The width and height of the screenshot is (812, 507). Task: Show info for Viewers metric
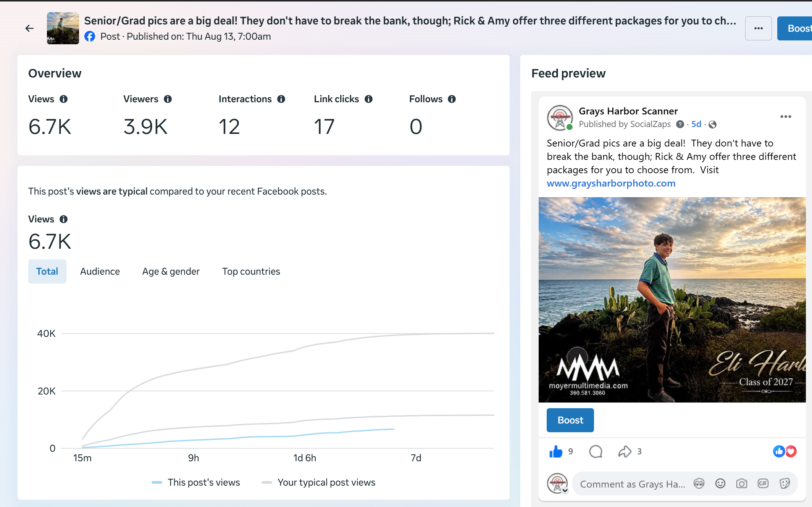[168, 99]
